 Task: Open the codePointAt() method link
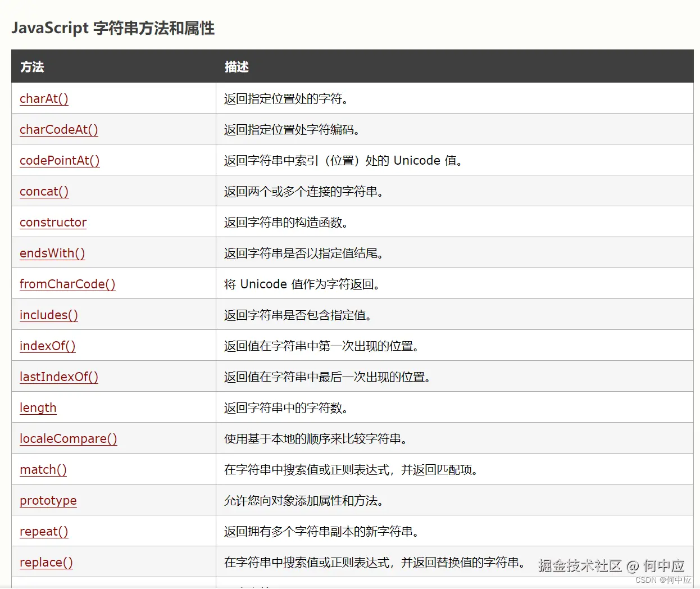click(60, 161)
